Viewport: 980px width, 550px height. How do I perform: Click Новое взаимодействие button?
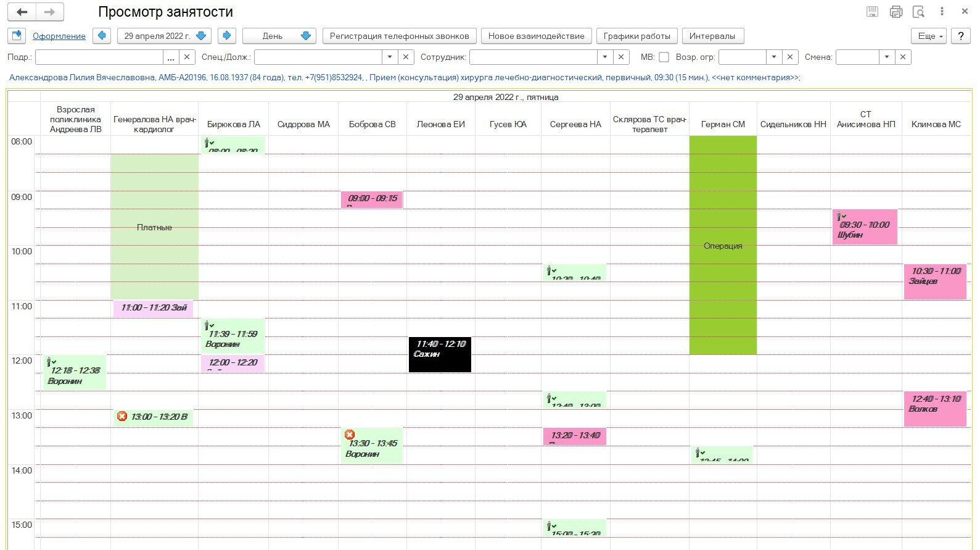pyautogui.click(x=536, y=36)
